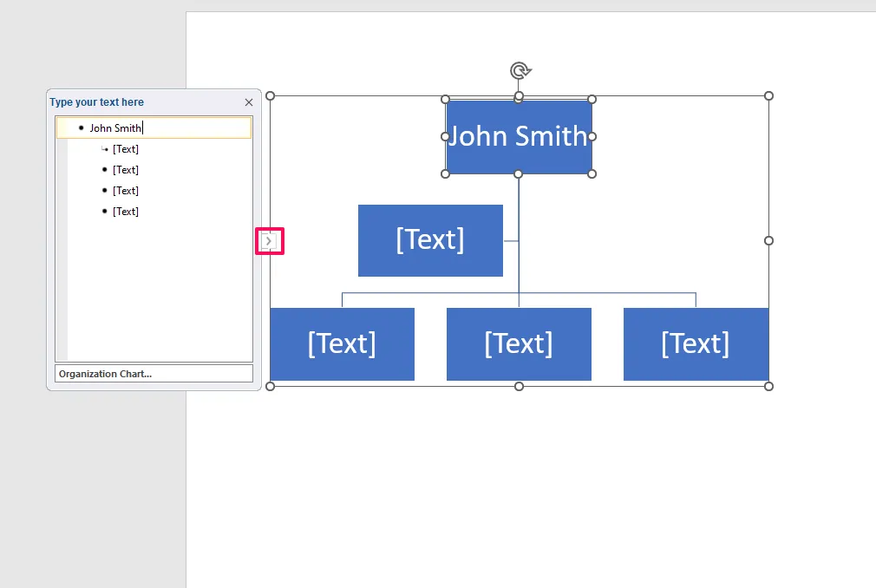
Task: Click the assistant [Text] entry with the arrow bullet
Action: [125, 149]
